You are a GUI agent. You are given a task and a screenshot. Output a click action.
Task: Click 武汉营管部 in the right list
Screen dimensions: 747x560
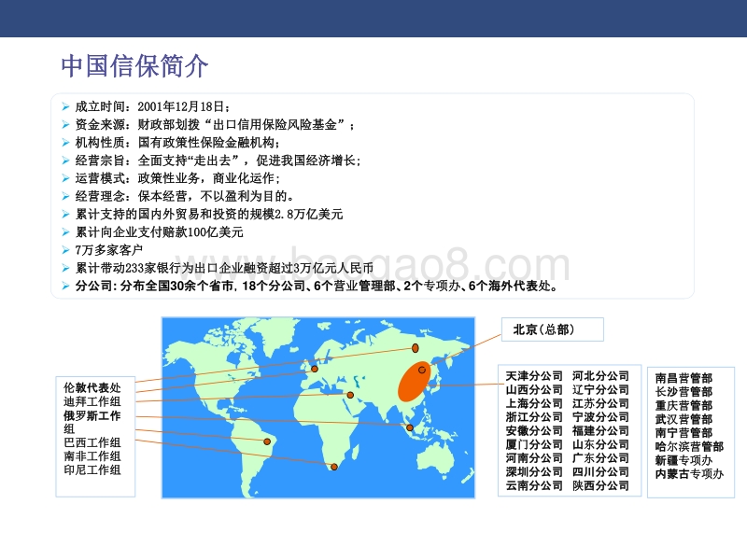684,419
